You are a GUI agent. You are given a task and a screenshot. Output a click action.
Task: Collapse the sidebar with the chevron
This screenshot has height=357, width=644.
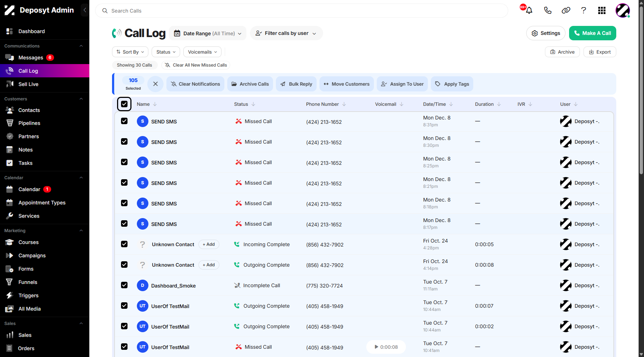coord(85,10)
